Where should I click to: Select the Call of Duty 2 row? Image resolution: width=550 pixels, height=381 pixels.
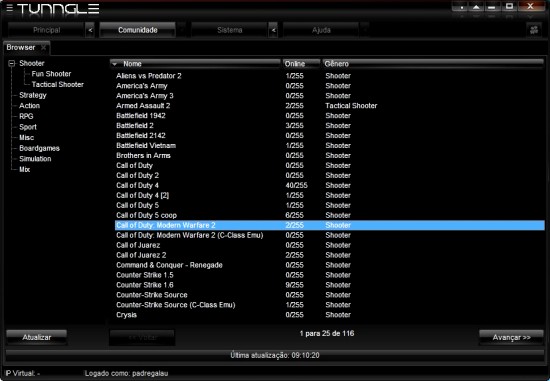pyautogui.click(x=329, y=175)
